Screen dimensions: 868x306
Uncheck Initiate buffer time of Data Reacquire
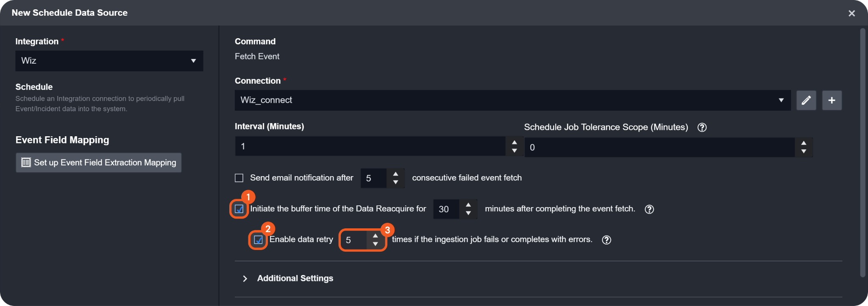[x=239, y=209]
